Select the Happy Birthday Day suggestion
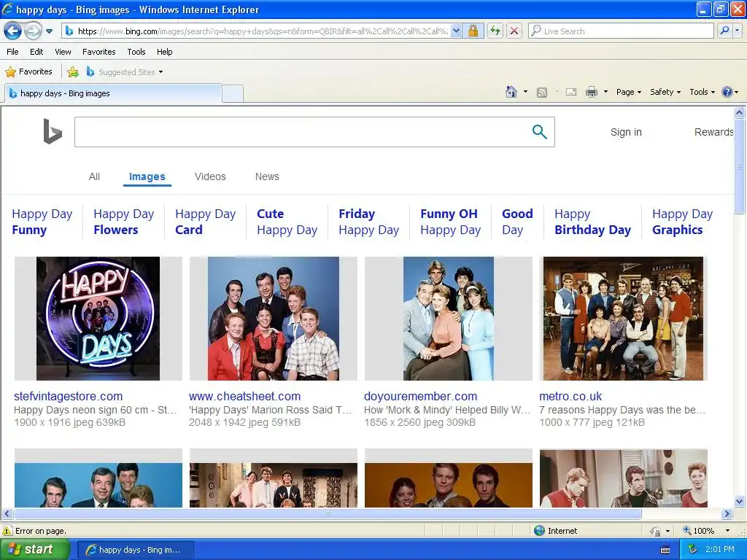Screen dimensions: 747x560 pyautogui.click(x=592, y=222)
